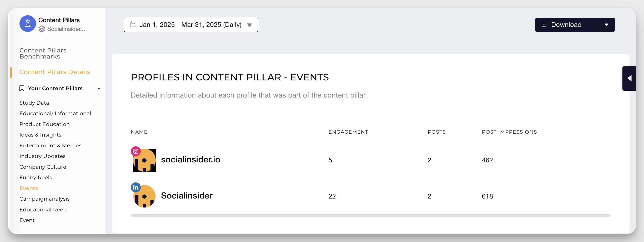Screen dimensions: 644x242
Task: Open the date range dropdown arrow
Action: tap(249, 25)
